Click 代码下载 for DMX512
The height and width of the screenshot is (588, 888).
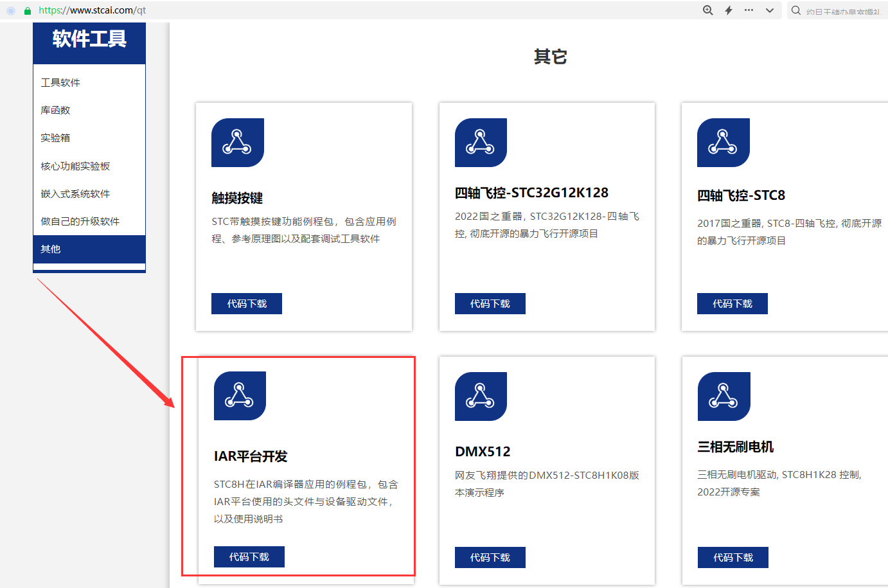[x=490, y=557]
